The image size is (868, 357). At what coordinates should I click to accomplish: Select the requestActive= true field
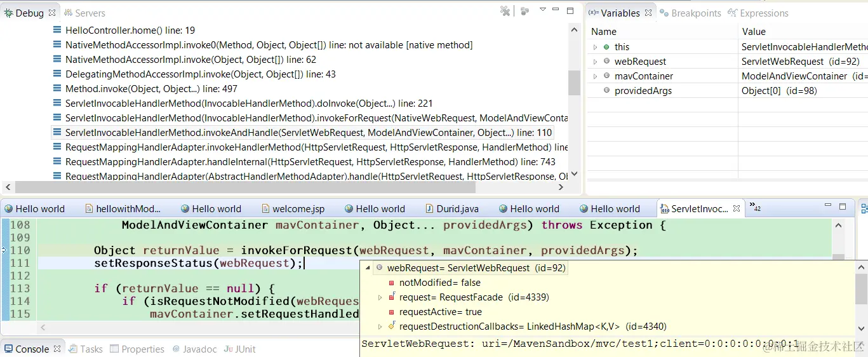tap(441, 312)
